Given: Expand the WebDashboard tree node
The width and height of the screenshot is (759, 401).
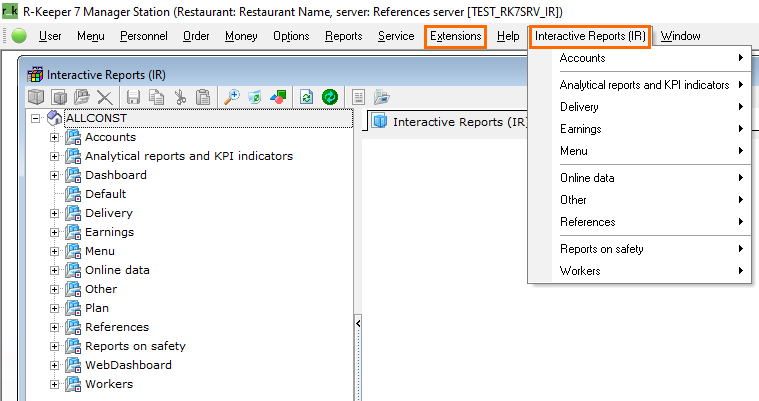Looking at the screenshot, I should pos(54,365).
